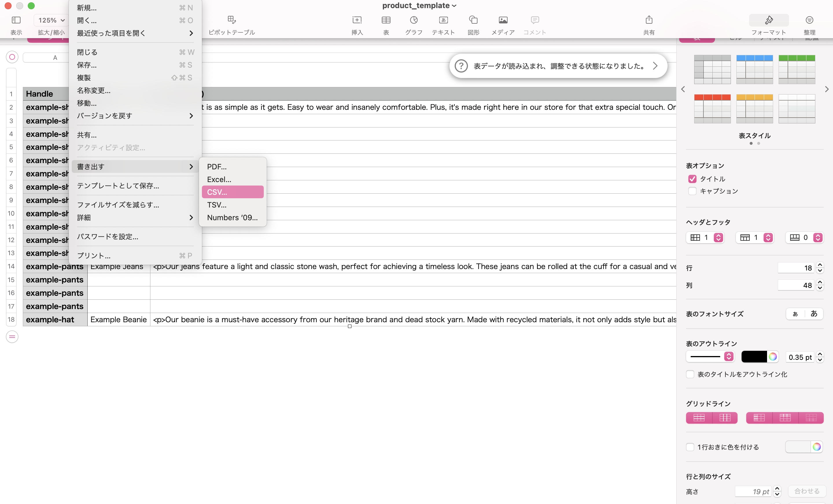833x504 pixels.
Task: Click the Insert (挿入) toolbar icon
Action: 357,20
